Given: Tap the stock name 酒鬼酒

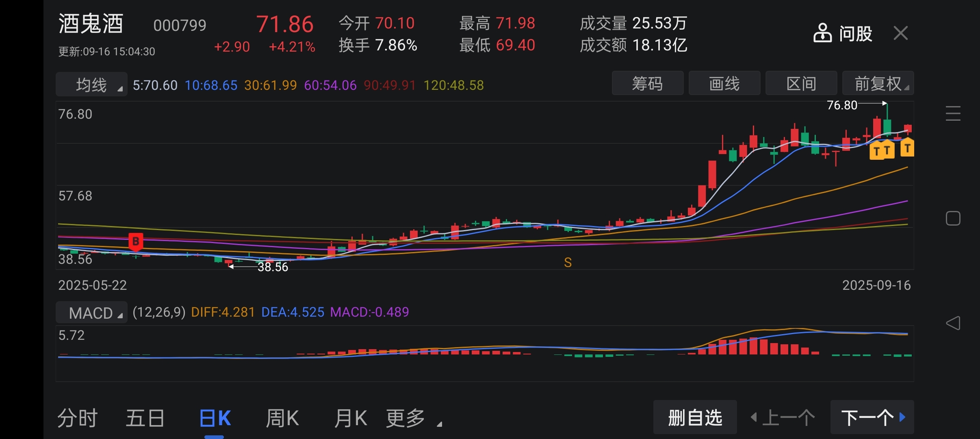Looking at the screenshot, I should 91,24.
